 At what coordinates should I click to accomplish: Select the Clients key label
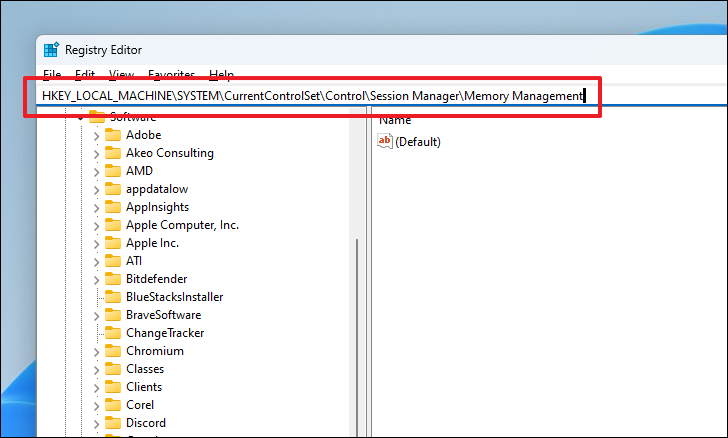coord(144,387)
